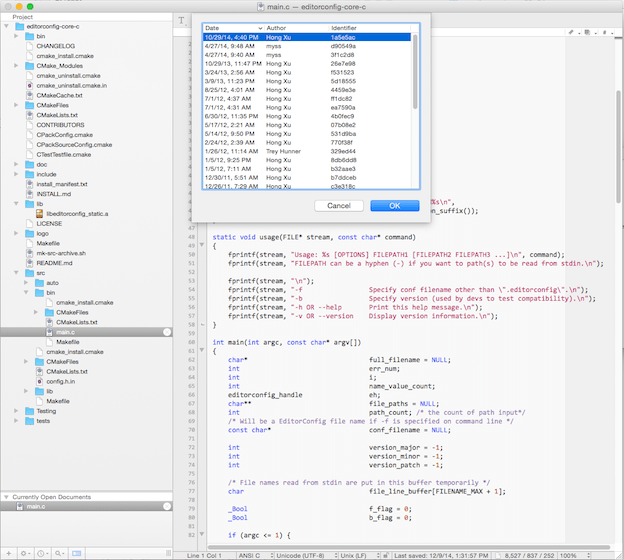Click the mk-src-archive.sh script file icon
Image resolution: width=624 pixels, height=560 pixels.
28,253
